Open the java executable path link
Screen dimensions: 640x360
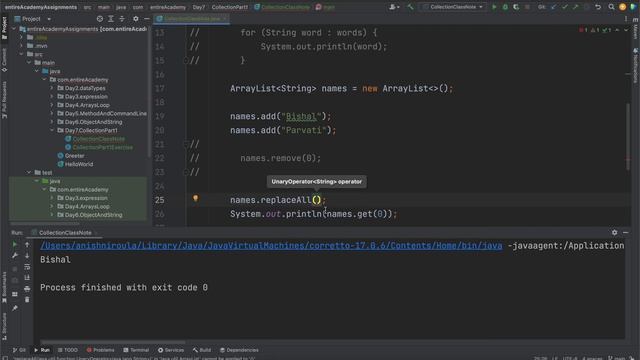(271, 246)
